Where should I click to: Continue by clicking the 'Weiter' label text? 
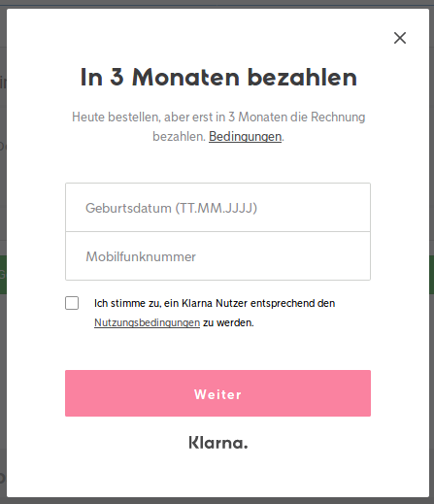click(x=217, y=394)
